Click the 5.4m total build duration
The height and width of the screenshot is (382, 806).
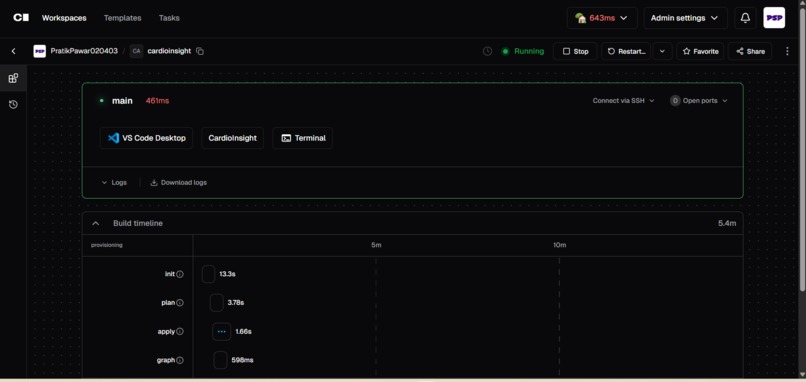(x=727, y=224)
